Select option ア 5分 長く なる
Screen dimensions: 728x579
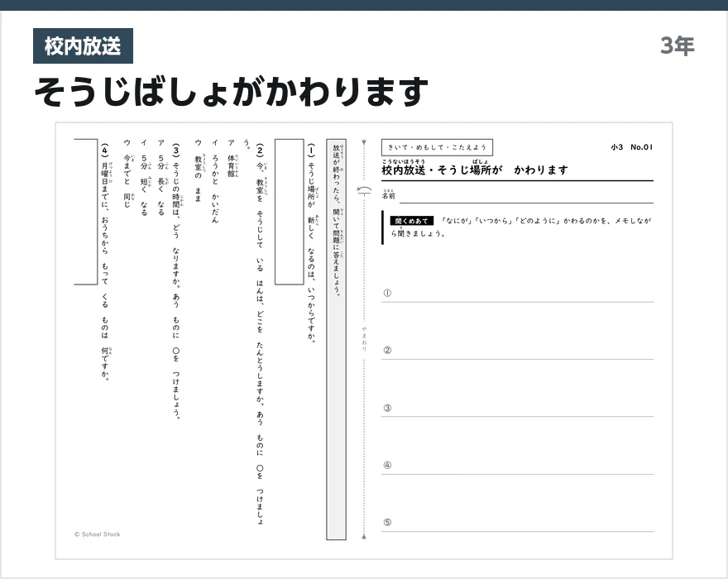(x=160, y=177)
